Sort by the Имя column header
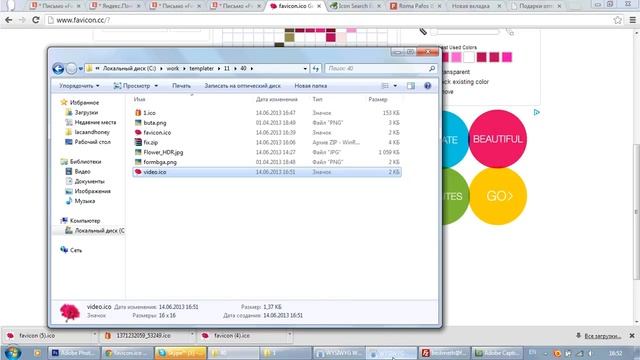The image size is (640, 360). 140,100
